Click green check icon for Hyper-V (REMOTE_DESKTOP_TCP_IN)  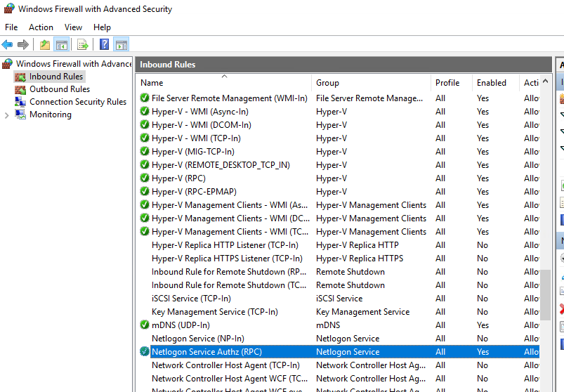pyautogui.click(x=145, y=164)
